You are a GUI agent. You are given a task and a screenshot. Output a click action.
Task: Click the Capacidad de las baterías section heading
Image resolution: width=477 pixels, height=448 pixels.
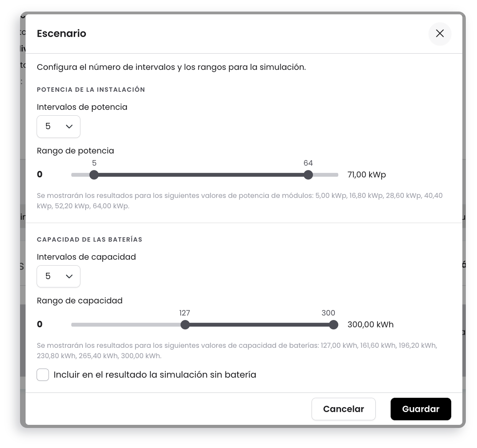[x=89, y=239]
